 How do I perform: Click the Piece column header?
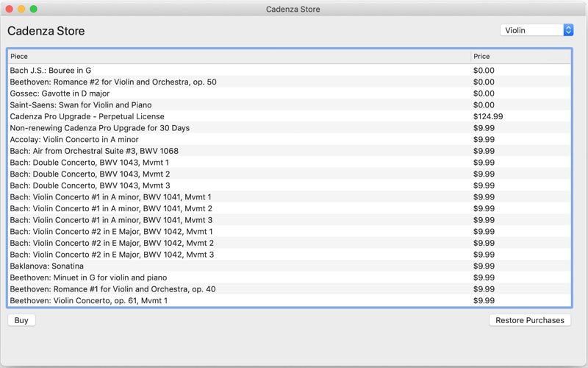240,57
